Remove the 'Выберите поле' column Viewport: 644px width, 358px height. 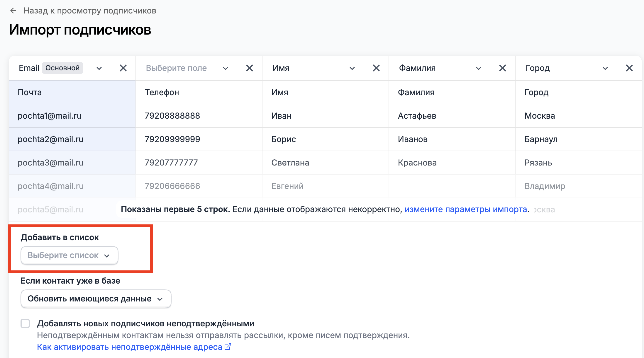tap(250, 68)
